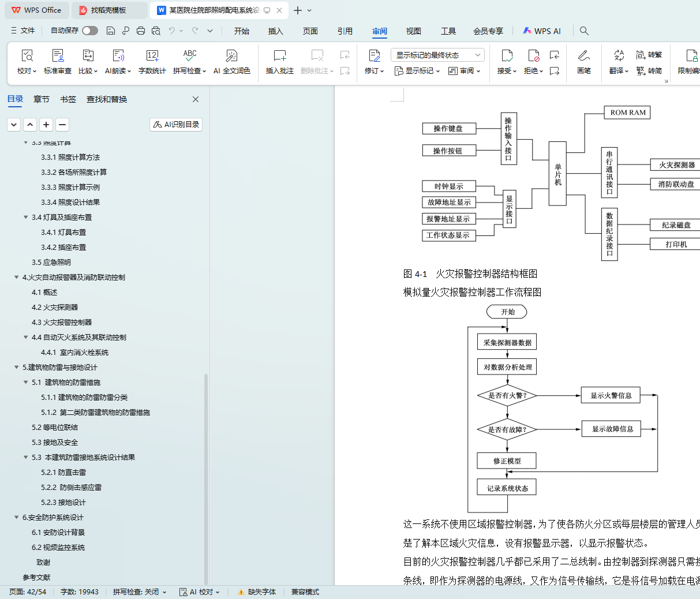The width and height of the screenshot is (700, 599).
Task: Click the search magnifier icon in menu bar
Action: pos(584,31)
